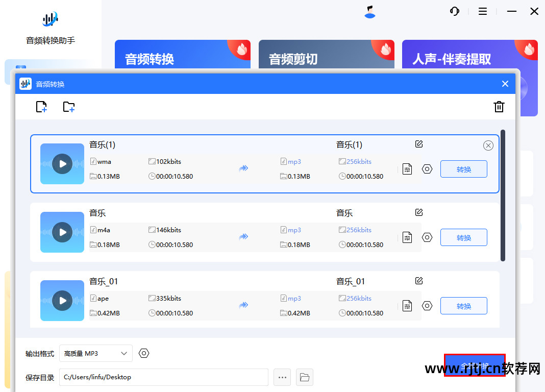The height and width of the screenshot is (392, 545).
Task: Browse for save directory with the ellipsis button
Action: coord(282,377)
